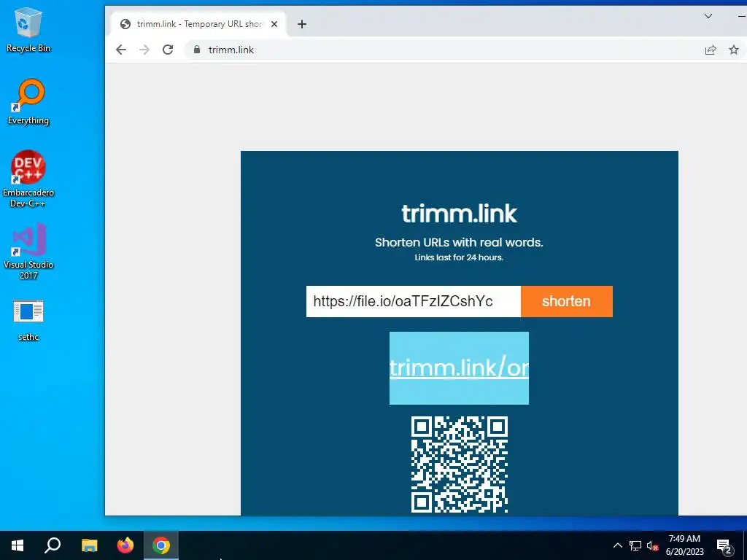Launch Firefox from the taskbar
The height and width of the screenshot is (560, 747).
point(125,545)
